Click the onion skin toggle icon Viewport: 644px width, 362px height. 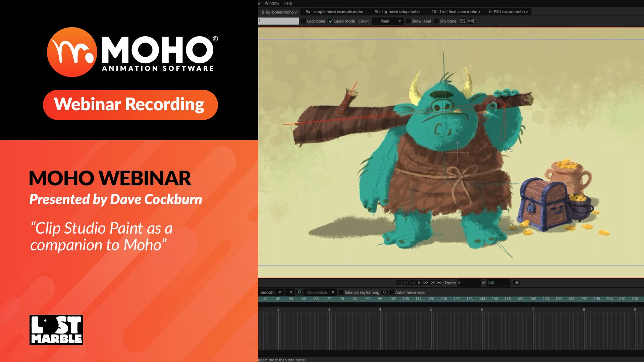point(300,292)
